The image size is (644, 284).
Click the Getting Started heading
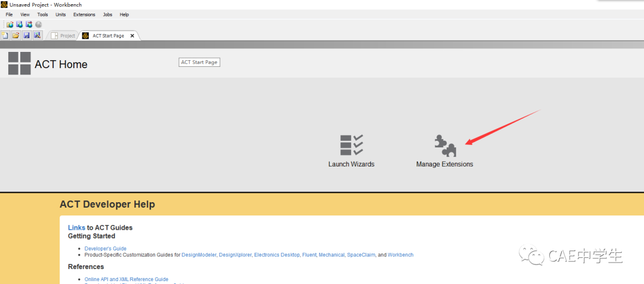92,236
